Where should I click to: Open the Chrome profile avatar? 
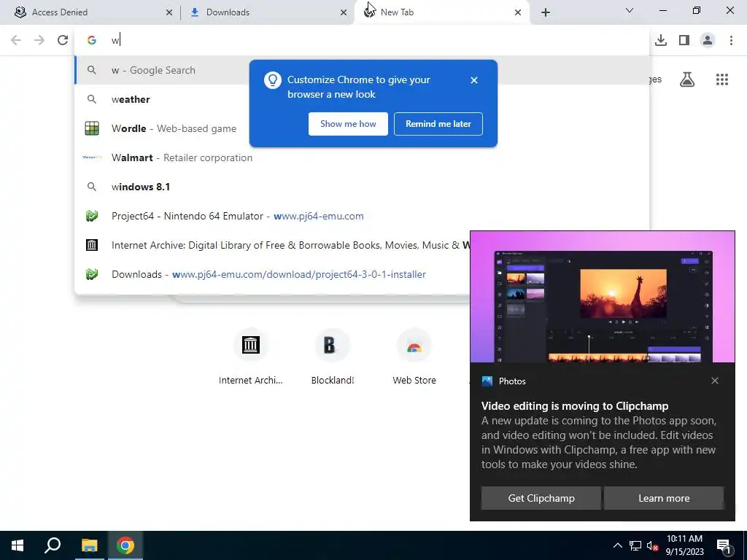708,40
